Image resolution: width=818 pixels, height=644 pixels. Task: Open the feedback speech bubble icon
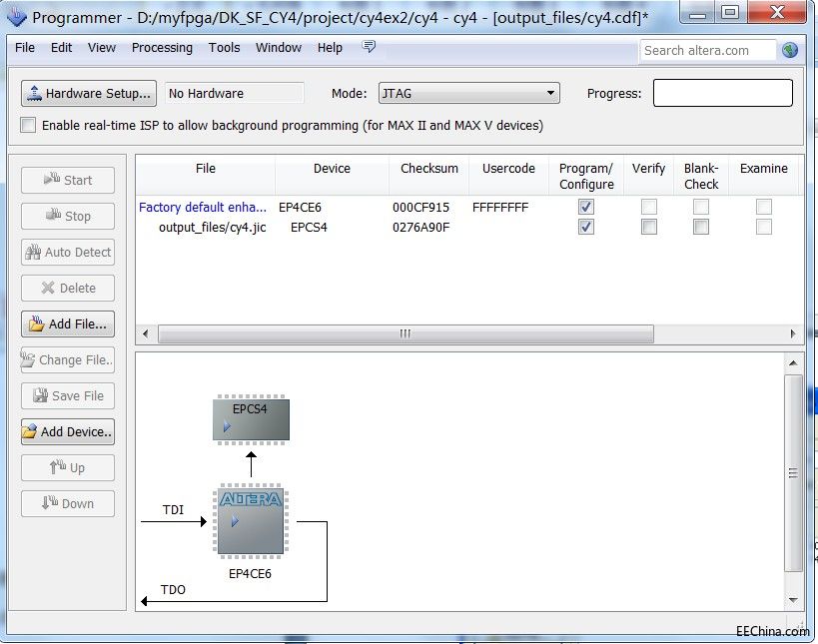[x=369, y=47]
